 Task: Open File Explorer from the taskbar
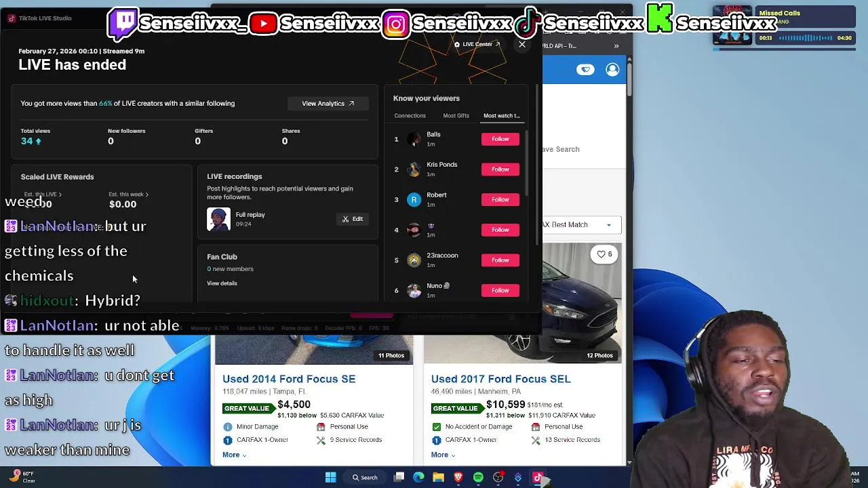pos(439,478)
